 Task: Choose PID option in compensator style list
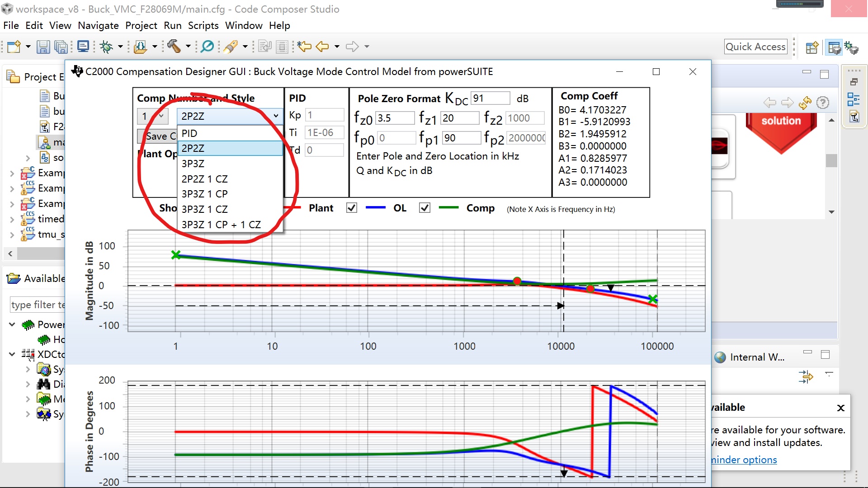tap(189, 133)
